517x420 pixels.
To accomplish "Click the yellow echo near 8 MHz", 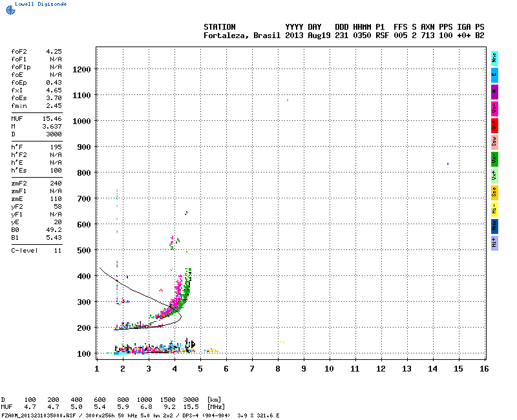I will tap(282, 342).
